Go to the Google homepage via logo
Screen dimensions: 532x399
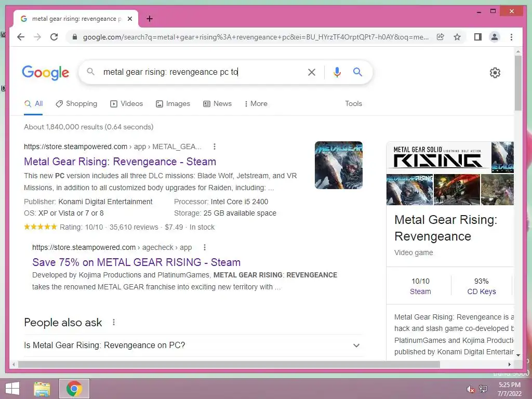(46, 73)
